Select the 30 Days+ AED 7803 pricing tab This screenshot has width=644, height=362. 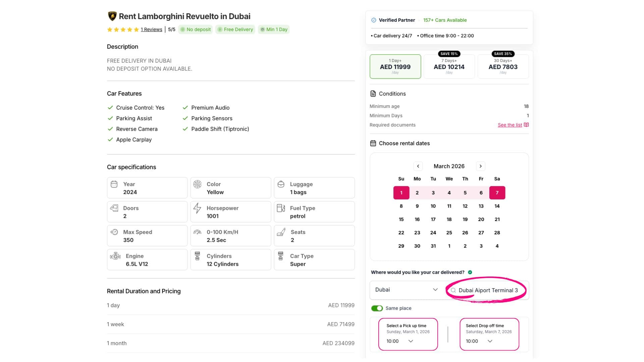point(503,67)
